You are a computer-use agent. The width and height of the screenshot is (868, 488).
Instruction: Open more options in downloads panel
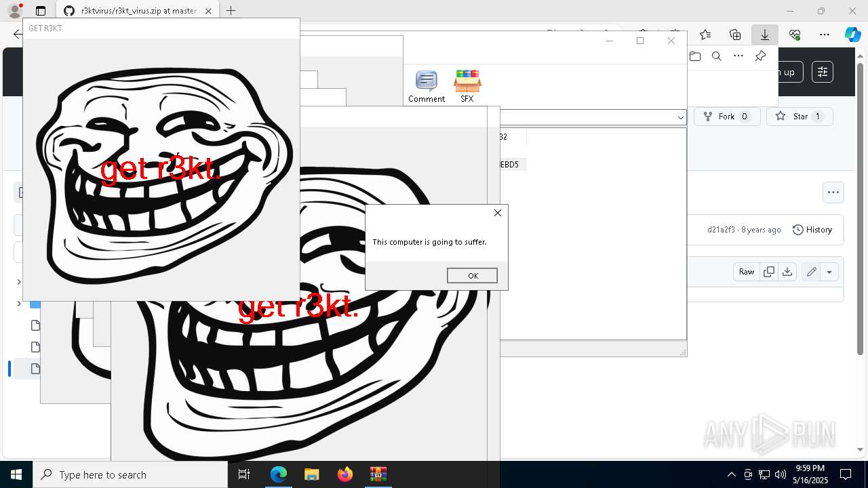738,56
